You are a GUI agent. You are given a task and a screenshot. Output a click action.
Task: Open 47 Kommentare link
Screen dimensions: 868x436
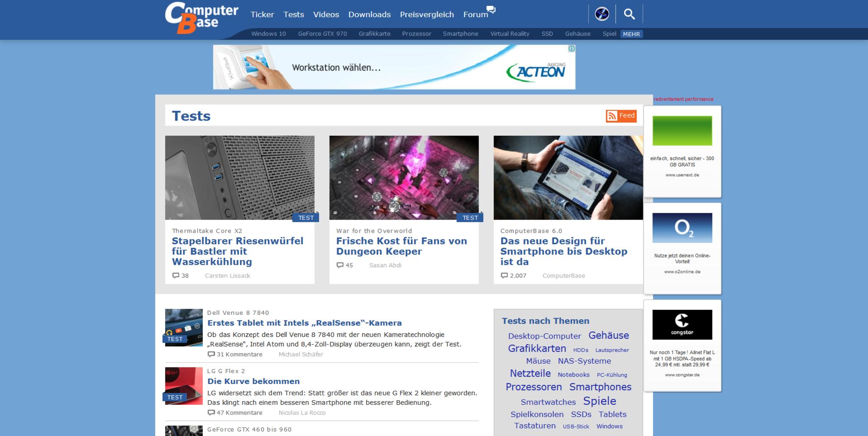tap(239, 413)
